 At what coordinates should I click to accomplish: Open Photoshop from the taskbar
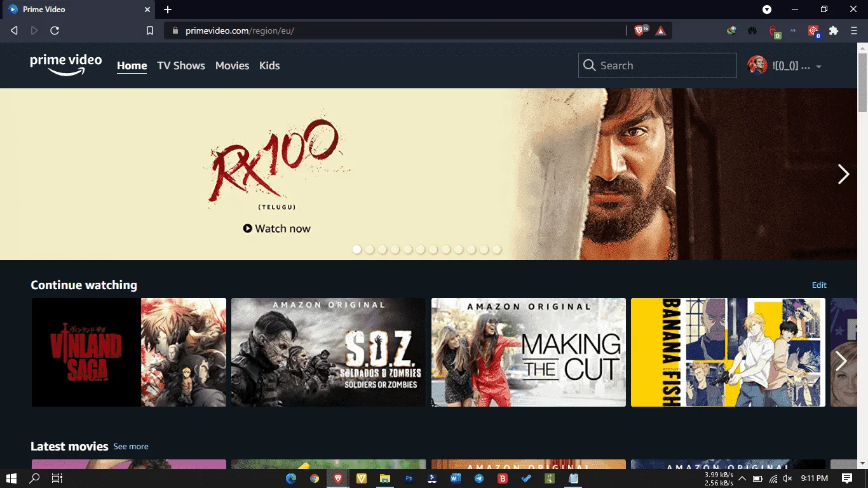pos(409,478)
